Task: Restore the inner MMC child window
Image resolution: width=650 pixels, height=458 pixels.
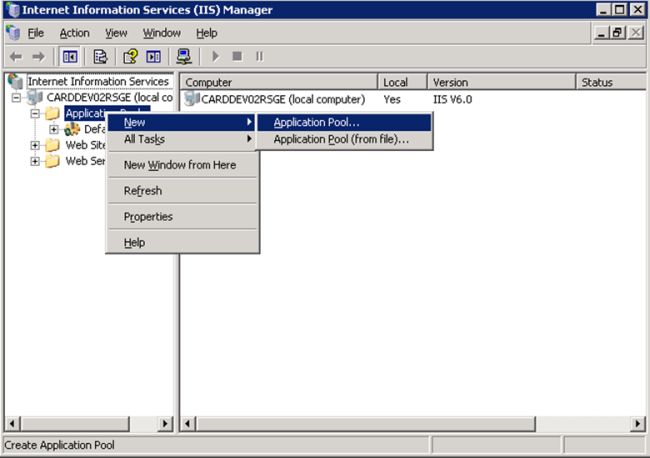Action: (x=617, y=32)
